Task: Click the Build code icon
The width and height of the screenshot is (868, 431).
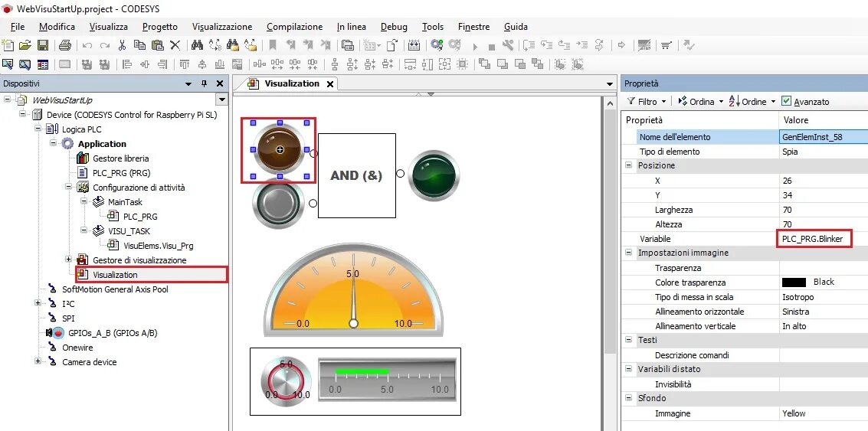Action: click(414, 45)
